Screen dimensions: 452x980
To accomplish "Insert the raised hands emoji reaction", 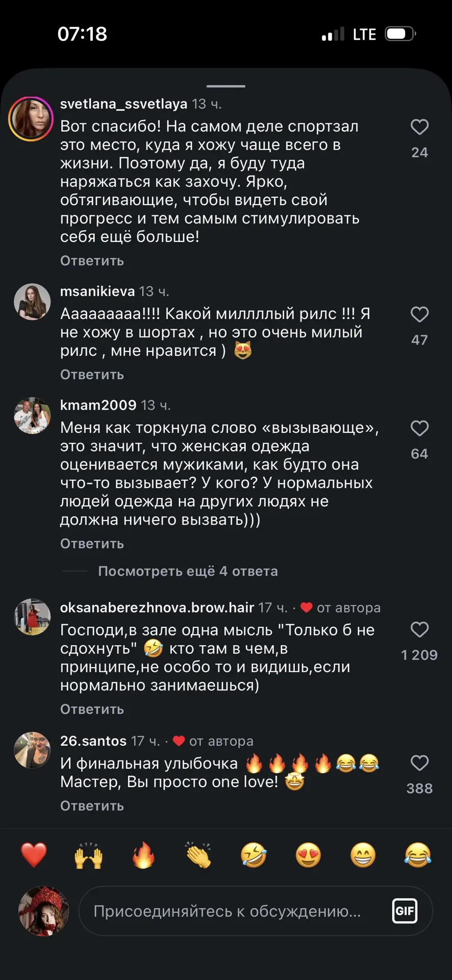I will coord(89,855).
